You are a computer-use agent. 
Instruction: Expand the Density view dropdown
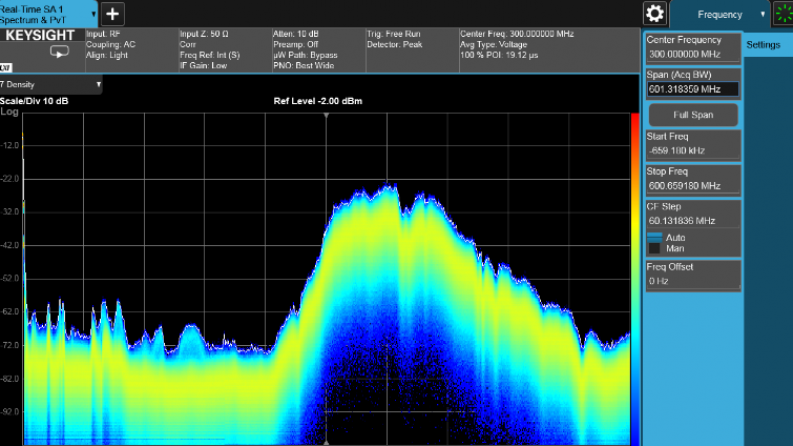click(x=52, y=85)
